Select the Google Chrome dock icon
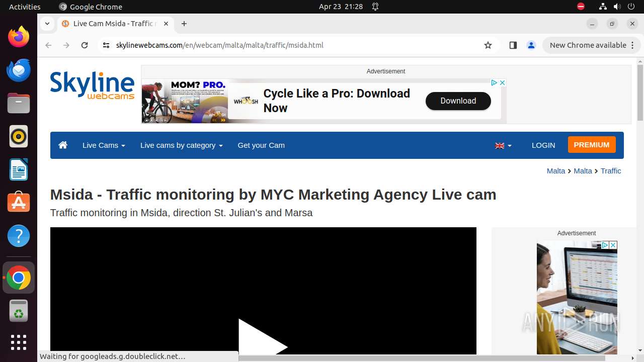644x362 pixels. [x=19, y=278]
